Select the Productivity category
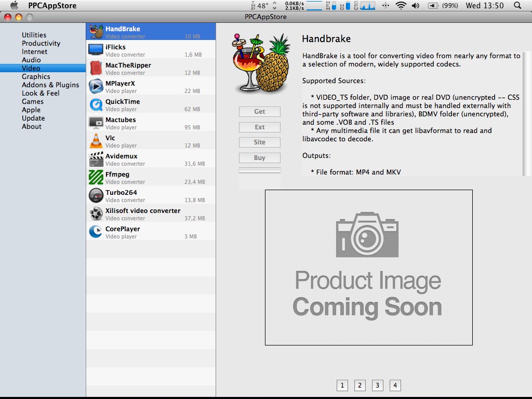 [41, 44]
